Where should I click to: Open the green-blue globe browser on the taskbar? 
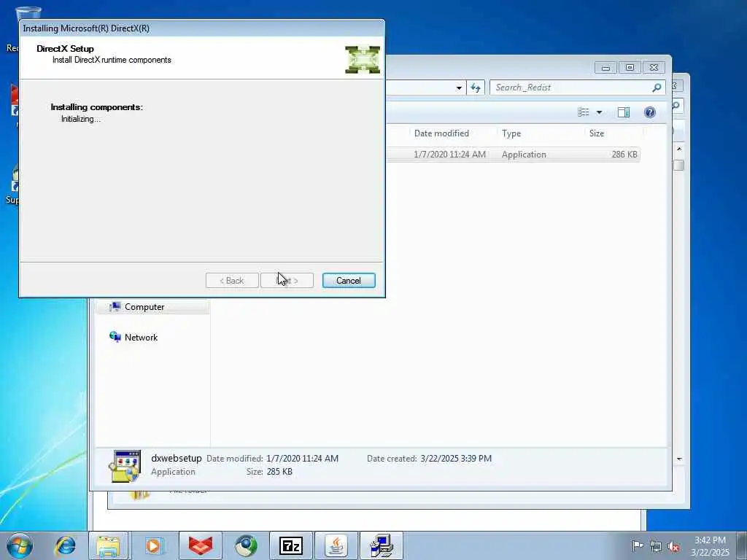click(x=246, y=545)
